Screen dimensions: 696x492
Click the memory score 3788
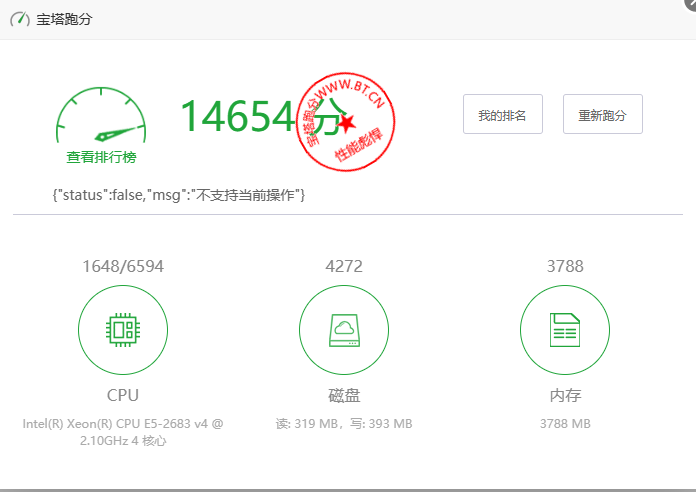pos(565,266)
